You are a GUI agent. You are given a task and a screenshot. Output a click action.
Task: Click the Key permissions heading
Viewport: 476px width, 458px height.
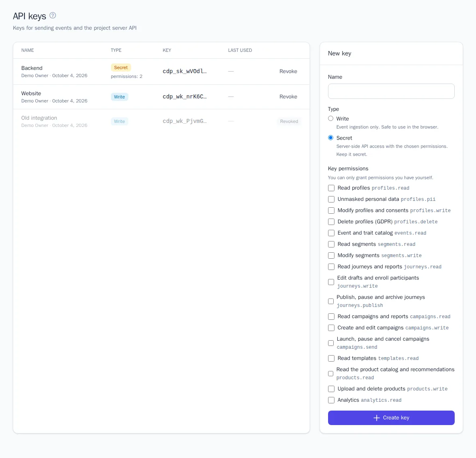348,169
